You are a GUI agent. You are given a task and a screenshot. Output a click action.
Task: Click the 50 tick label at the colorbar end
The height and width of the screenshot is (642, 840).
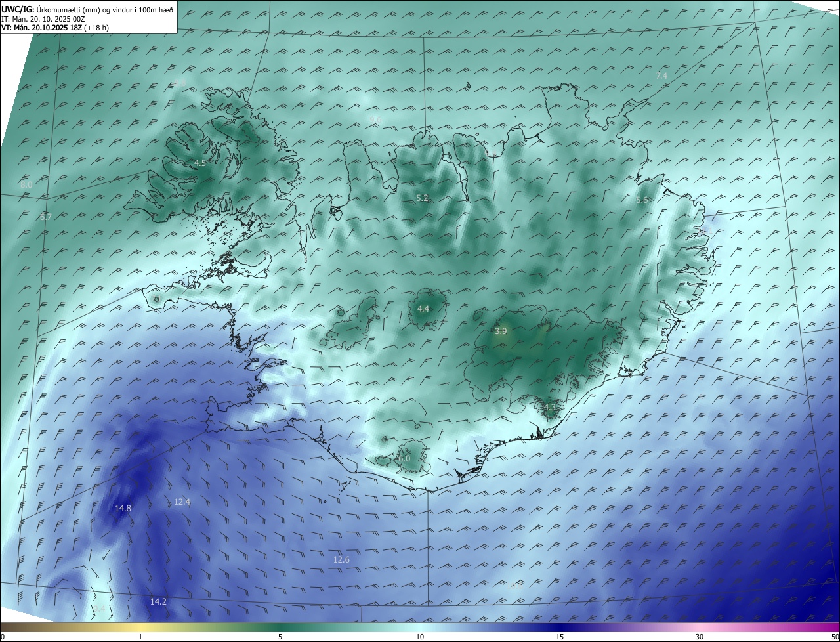835,637
